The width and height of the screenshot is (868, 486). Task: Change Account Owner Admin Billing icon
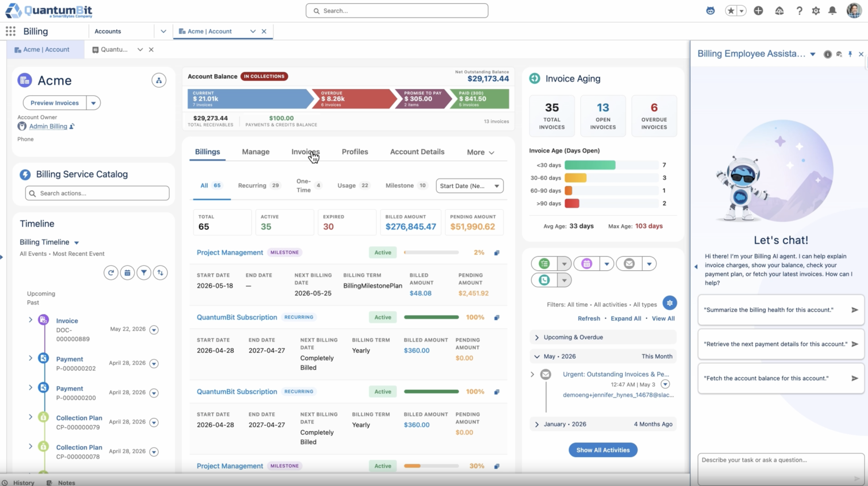(x=72, y=127)
